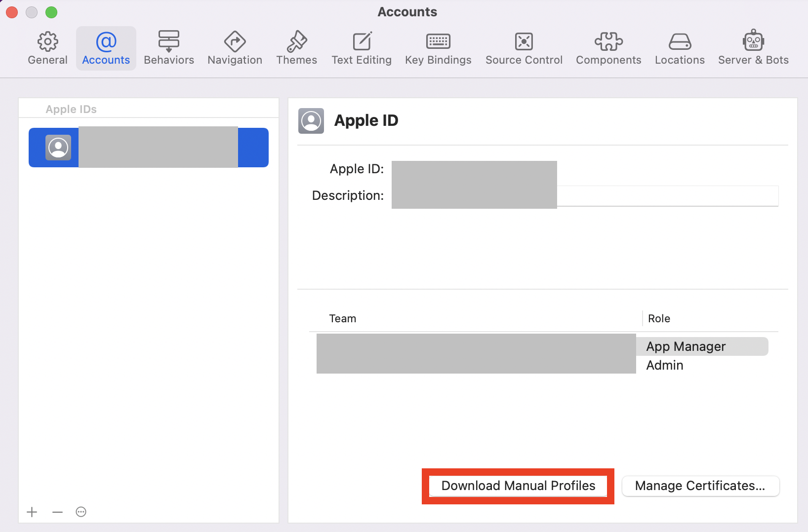This screenshot has width=808, height=532.
Task: Remove selected account with minus button
Action: [x=57, y=512]
